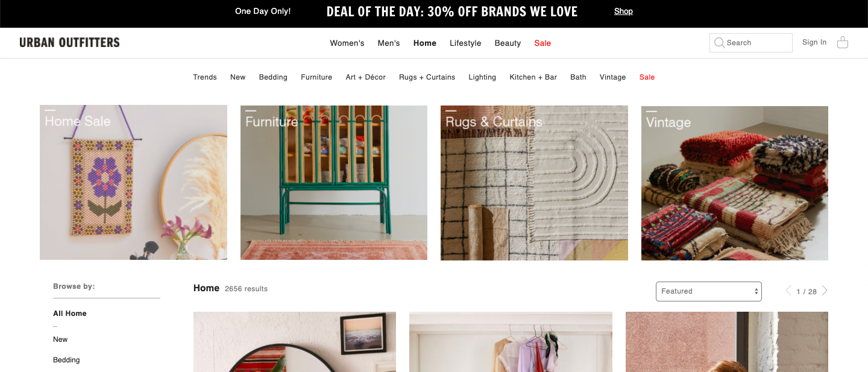868x372 pixels.
Task: Open the shopping bag icon
Action: 843,42
